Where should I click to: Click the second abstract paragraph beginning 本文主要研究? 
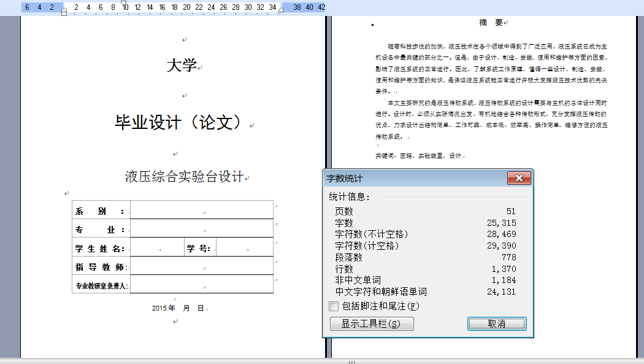[x=491, y=120]
